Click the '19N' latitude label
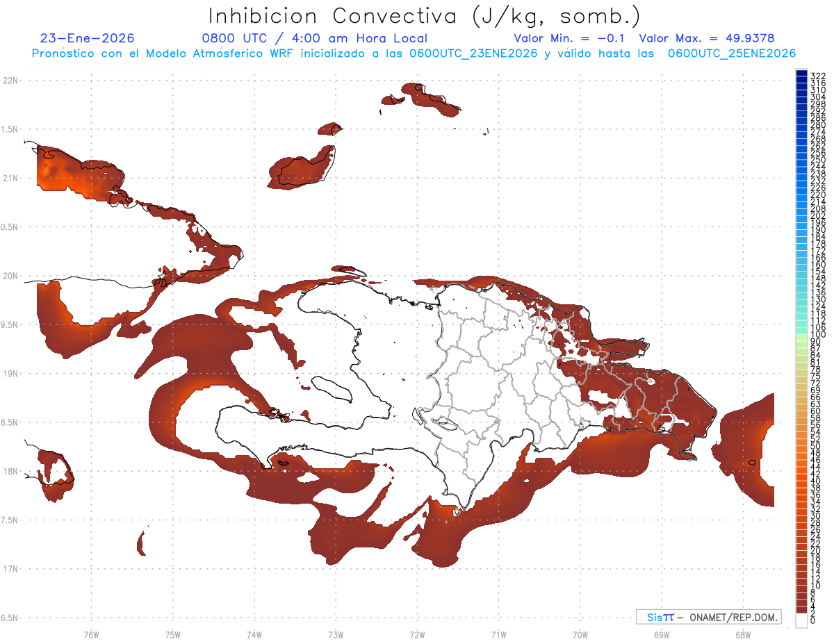This screenshot has width=834, height=644. [10, 374]
